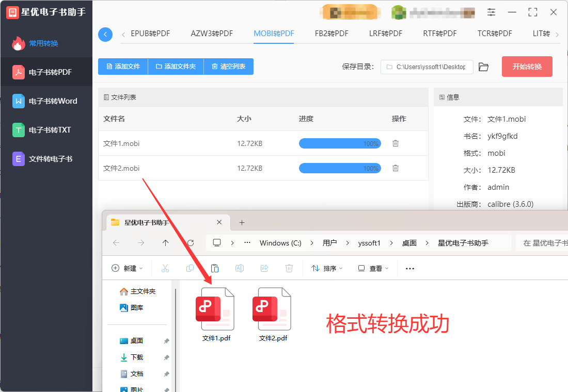Select 电子书转Word in sidebar

click(x=46, y=101)
